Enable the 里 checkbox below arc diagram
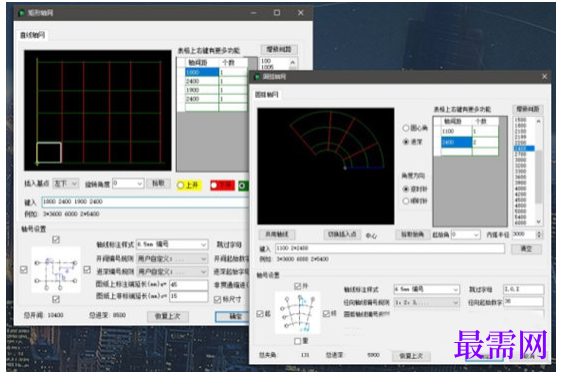 tap(300, 341)
